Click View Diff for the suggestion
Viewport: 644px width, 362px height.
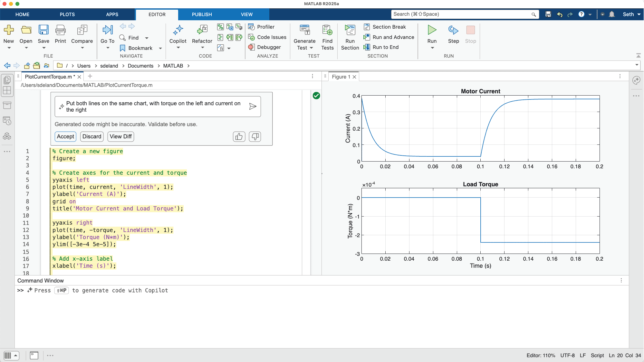coord(120,136)
